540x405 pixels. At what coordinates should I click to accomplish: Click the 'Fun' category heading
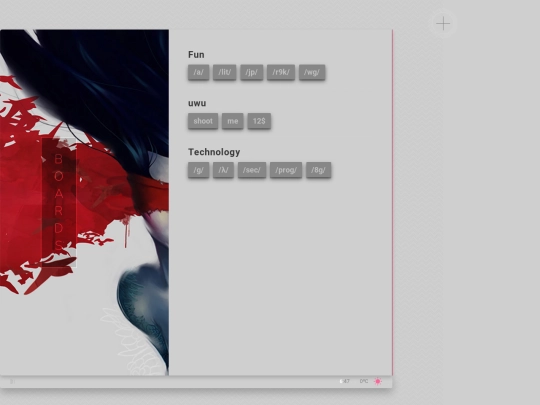(196, 55)
